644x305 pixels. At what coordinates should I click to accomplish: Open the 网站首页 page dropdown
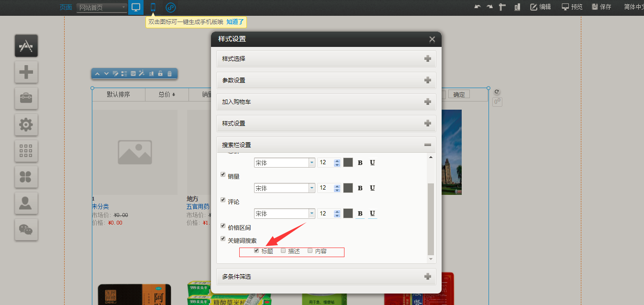(x=101, y=8)
